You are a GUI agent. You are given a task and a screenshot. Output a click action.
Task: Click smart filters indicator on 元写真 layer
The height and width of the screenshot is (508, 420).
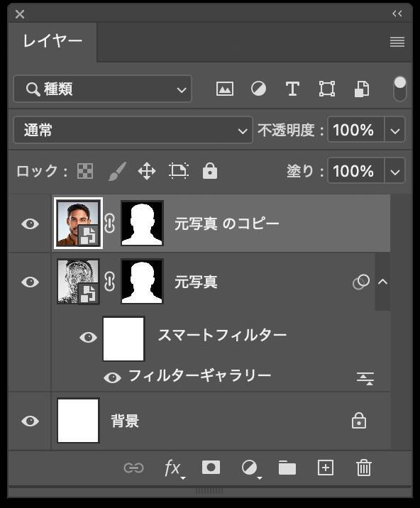tap(360, 282)
